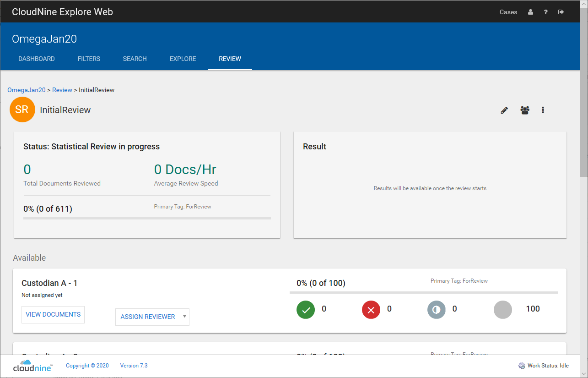Click the 'Available' section heading
The width and height of the screenshot is (588, 378).
(29, 258)
